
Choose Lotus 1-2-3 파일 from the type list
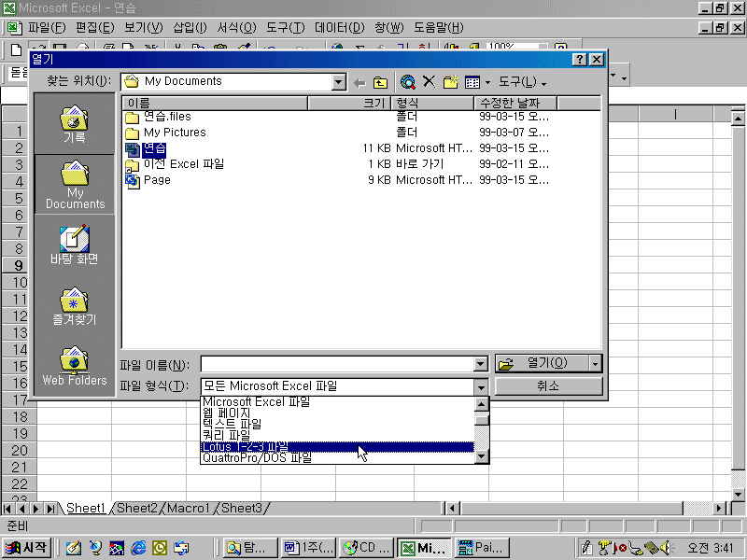337,447
